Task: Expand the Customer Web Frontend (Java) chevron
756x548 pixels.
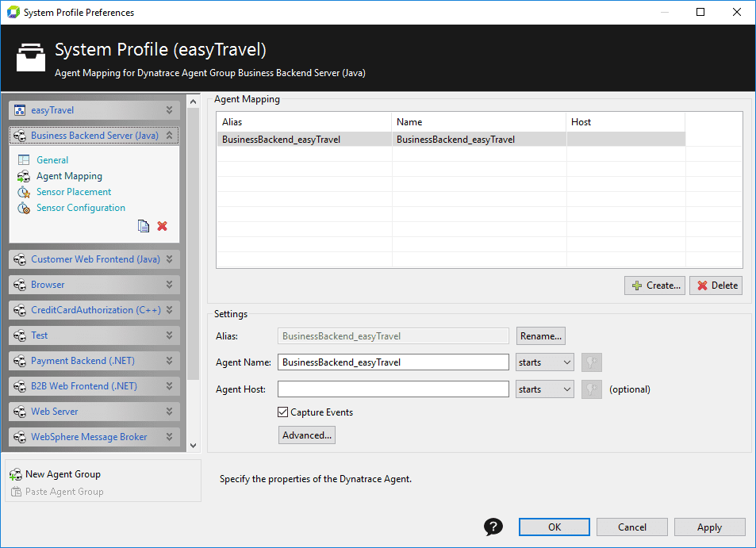Action: [x=169, y=259]
